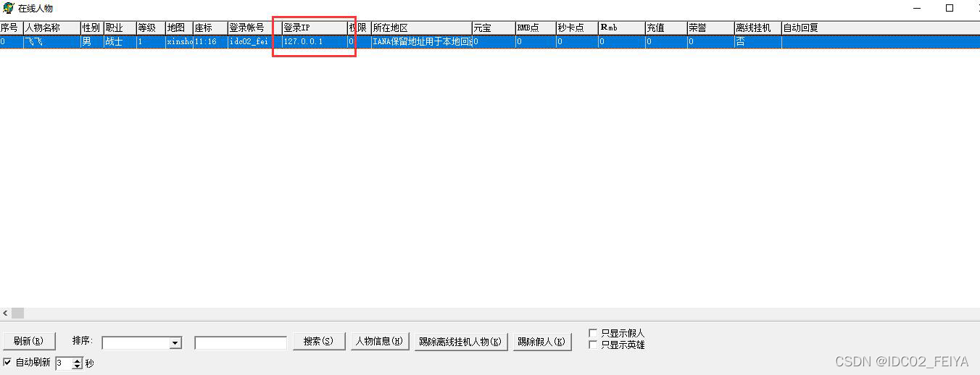Increase the auto-refresh seconds spinner
Image resolution: width=980 pixels, height=375 pixels.
pyautogui.click(x=78, y=360)
